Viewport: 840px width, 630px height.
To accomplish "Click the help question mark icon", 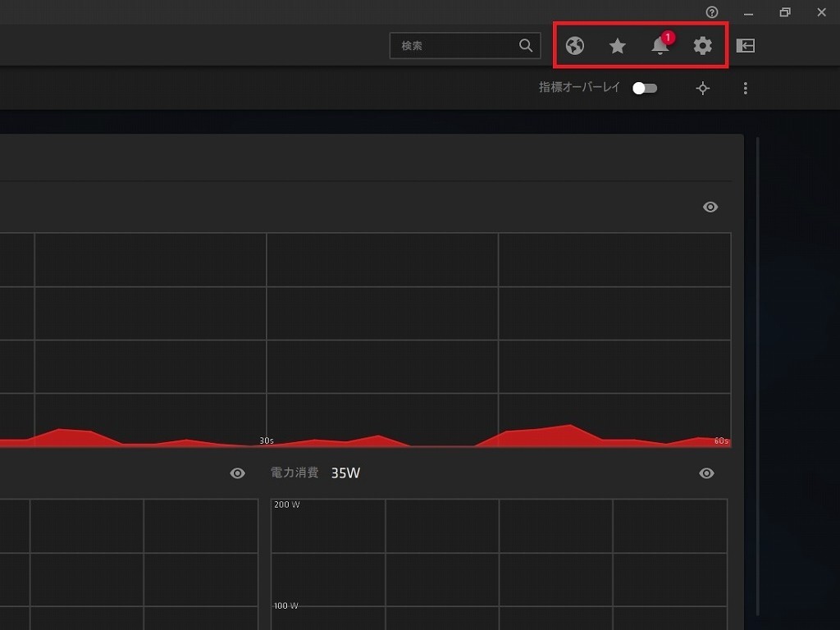I will click(712, 12).
